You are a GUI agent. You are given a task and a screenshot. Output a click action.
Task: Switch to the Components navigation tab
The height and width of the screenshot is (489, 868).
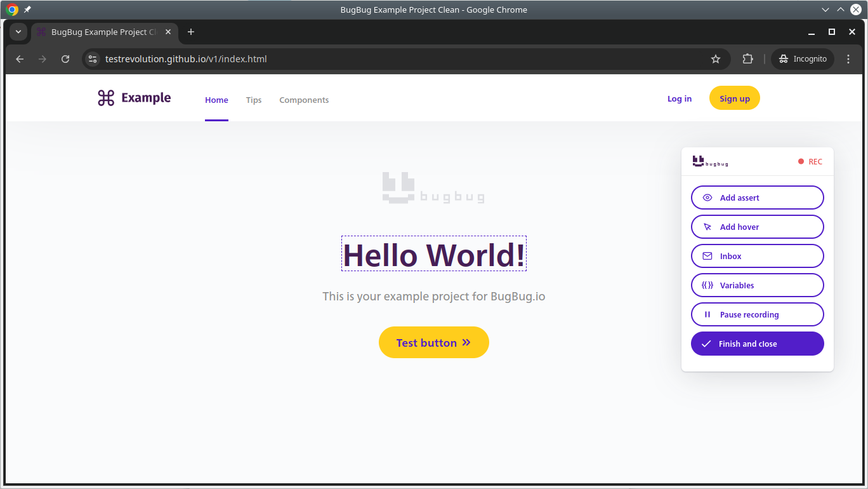304,100
